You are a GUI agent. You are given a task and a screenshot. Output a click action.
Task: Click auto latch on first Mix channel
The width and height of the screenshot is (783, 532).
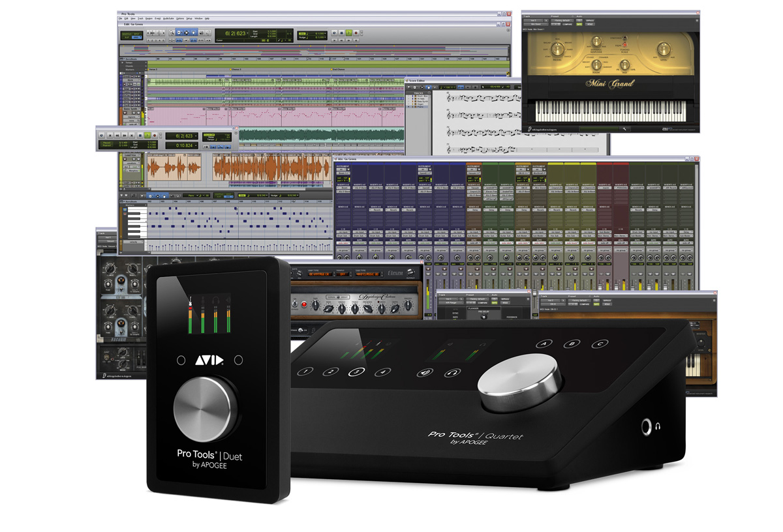[x=343, y=243]
